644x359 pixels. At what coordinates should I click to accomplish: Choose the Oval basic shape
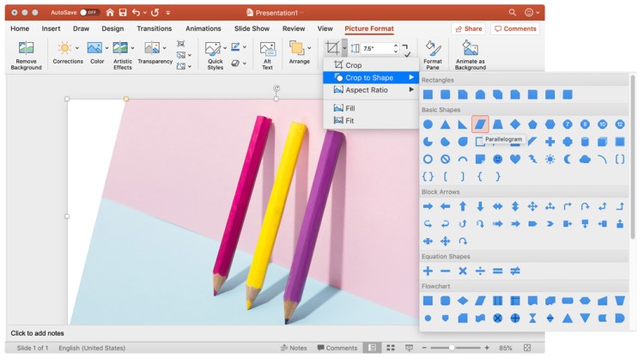pos(428,124)
